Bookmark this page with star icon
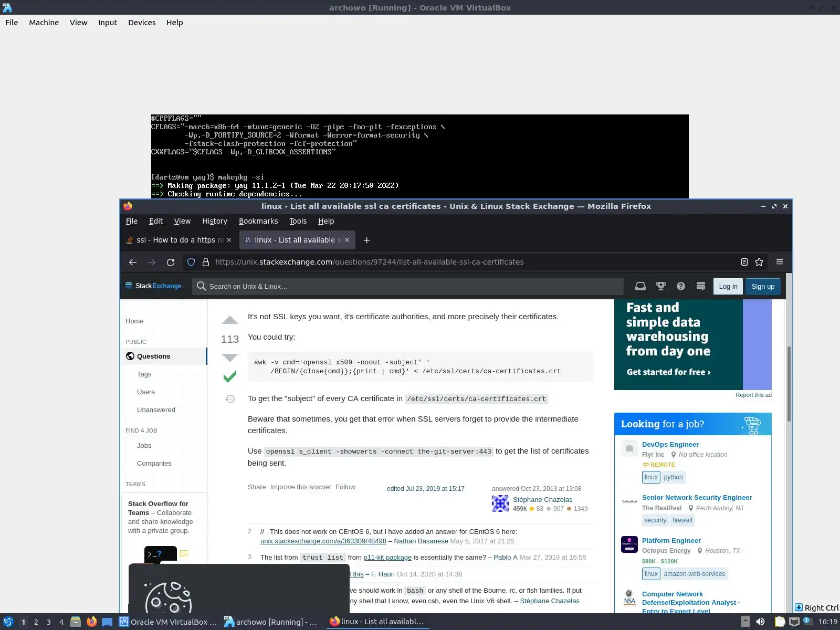 click(x=759, y=262)
